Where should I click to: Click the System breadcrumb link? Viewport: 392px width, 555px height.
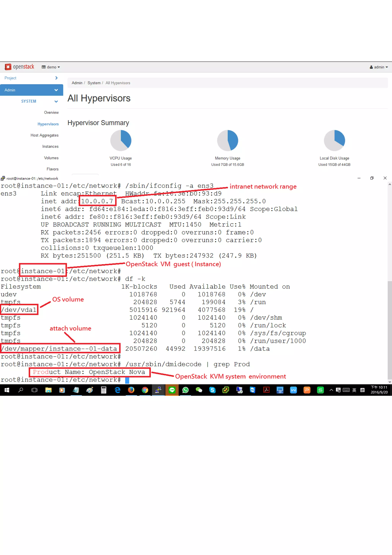coord(94,83)
